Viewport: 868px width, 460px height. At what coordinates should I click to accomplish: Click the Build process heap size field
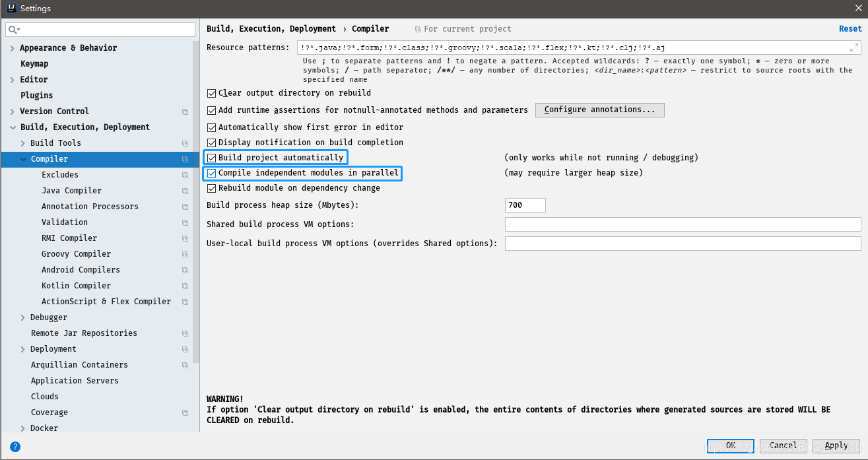tap(525, 205)
